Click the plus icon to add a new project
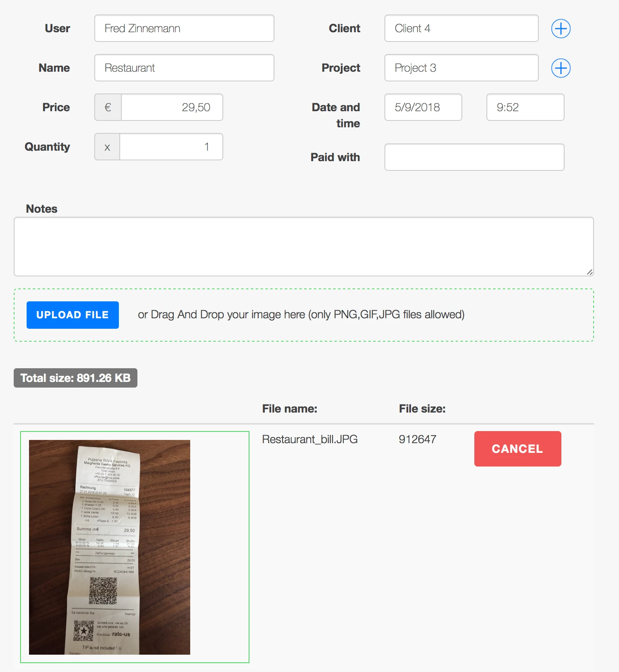Image resolution: width=619 pixels, height=672 pixels. pos(560,68)
